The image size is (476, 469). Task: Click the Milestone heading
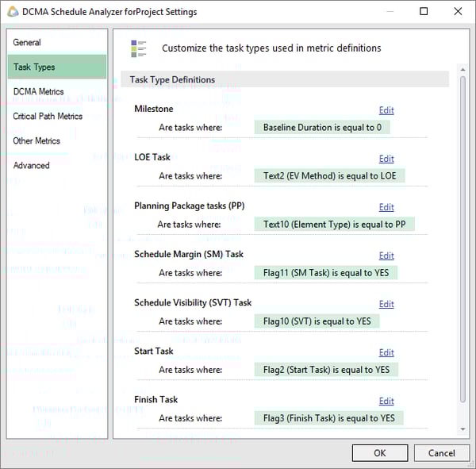[x=154, y=109]
